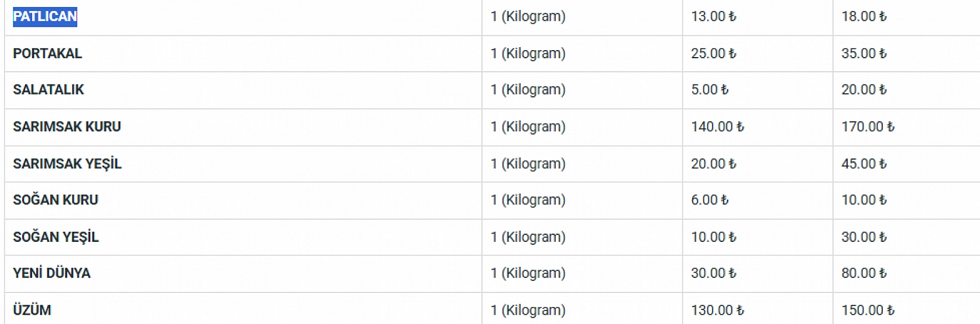Image resolution: width=980 pixels, height=324 pixels.
Task: Select the 140.00 ₺ garlic price cell
Action: [x=717, y=126]
